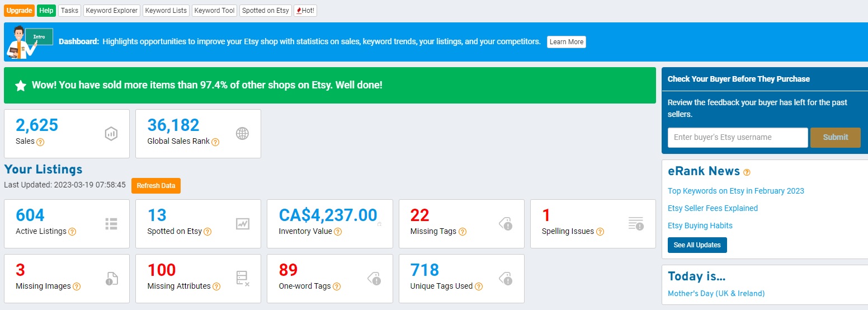Open the Hot! menu item
Image resolution: width=868 pixels, height=310 pixels.
305,11
